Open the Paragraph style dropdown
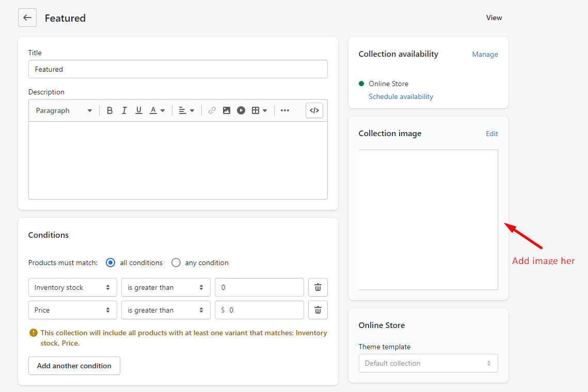The height and width of the screenshot is (392, 588). [x=63, y=110]
